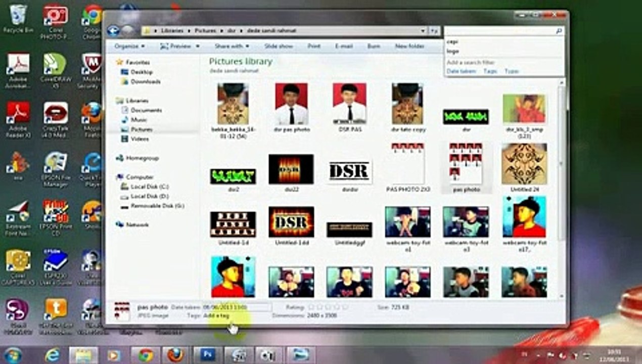Click the refresh button beside address bar

click(435, 31)
